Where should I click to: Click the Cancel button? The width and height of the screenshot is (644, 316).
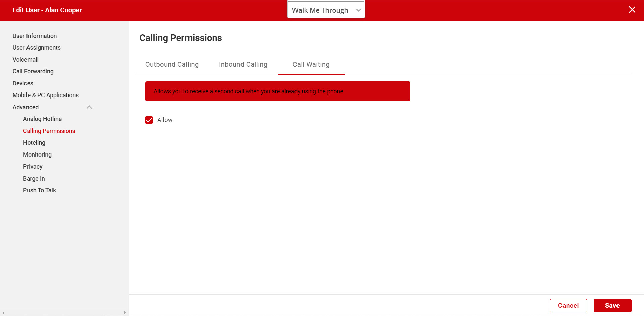click(568, 306)
